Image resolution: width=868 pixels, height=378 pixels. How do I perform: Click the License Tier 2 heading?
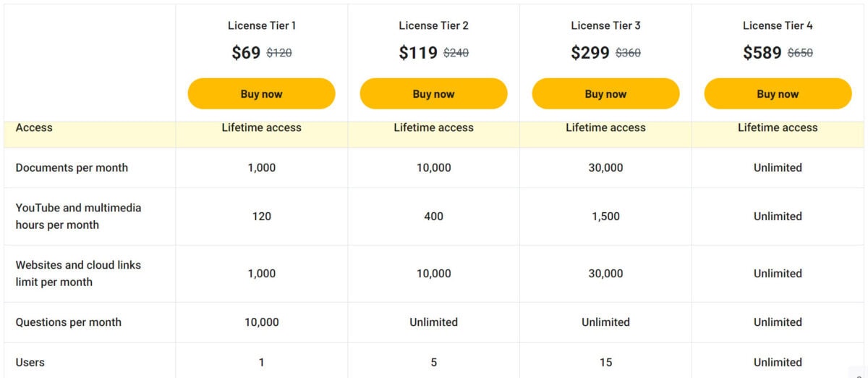pyautogui.click(x=434, y=25)
